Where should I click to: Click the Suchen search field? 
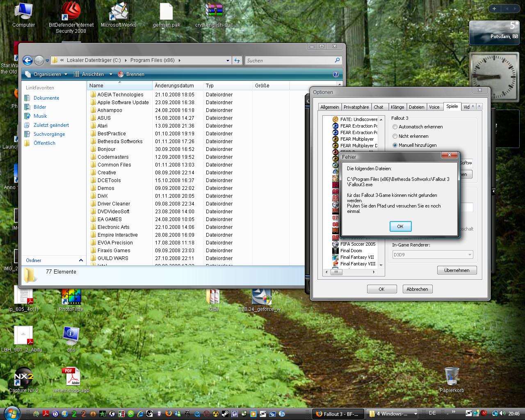(293, 60)
